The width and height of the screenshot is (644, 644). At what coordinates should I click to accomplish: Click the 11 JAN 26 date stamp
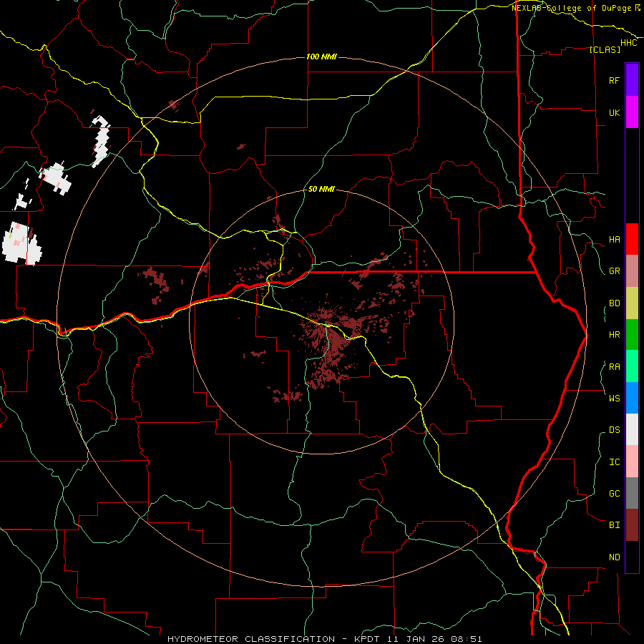point(417,639)
